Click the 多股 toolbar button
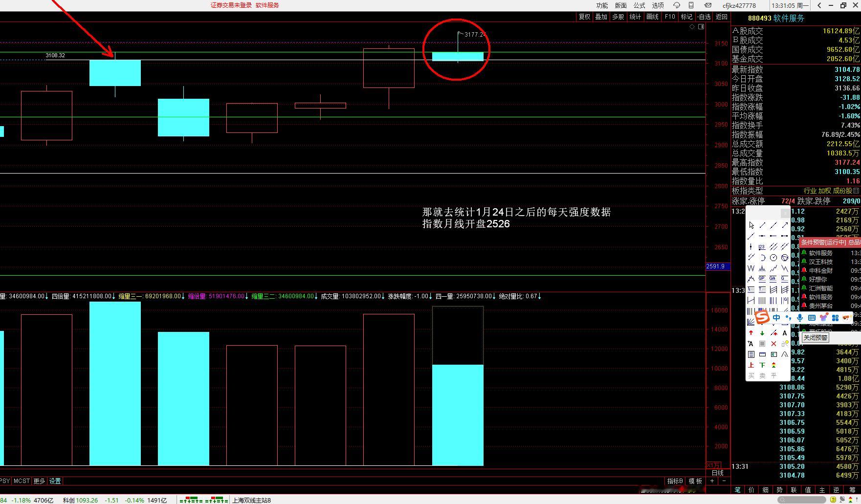The width and height of the screenshot is (861, 504). tap(618, 17)
